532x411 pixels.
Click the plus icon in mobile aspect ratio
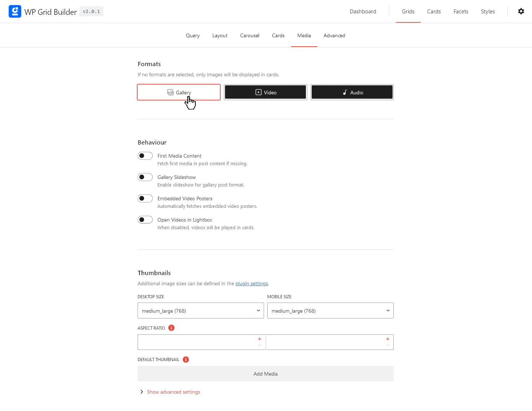click(388, 339)
